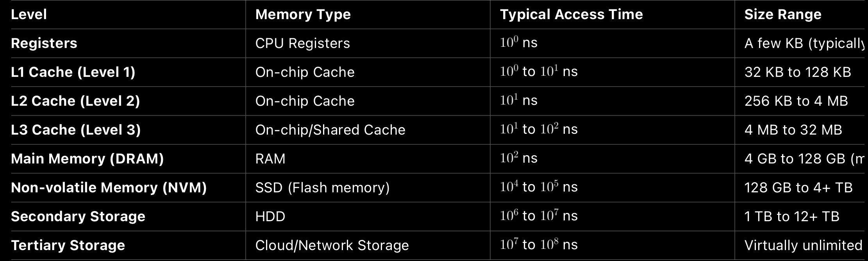Viewport: 868px width, 261px height.
Task: Click the 4 MB to 32 MB cell
Action: pos(793,130)
